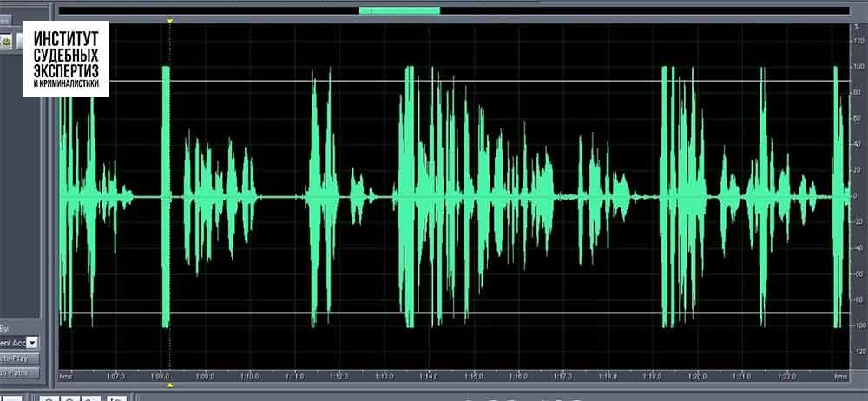
Task: Click the bottom yellow playback cursor marker
Action: click(170, 385)
